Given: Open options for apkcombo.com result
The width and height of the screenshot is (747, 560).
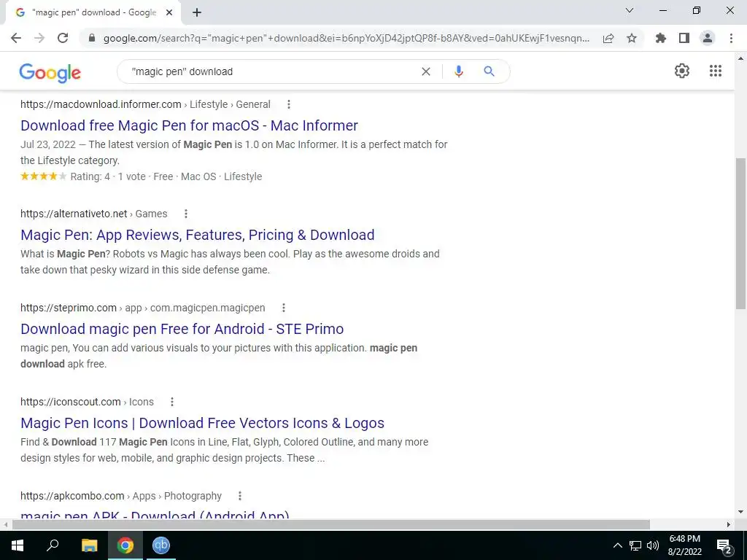Looking at the screenshot, I should tap(239, 496).
